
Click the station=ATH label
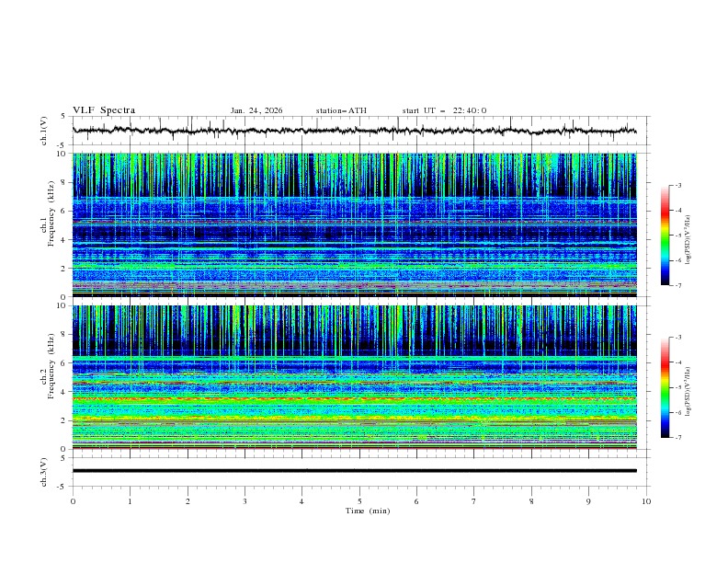tap(341, 110)
